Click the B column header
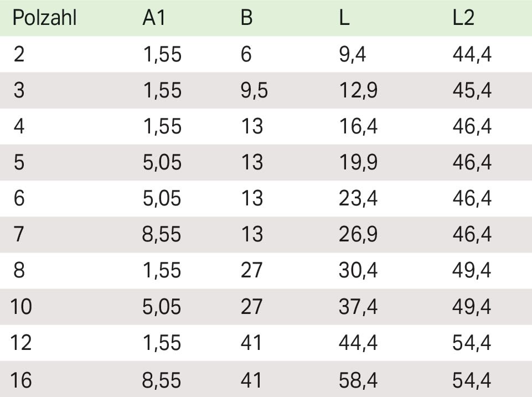Image resolution: width=532 pixels, height=397 pixels. pos(246,18)
